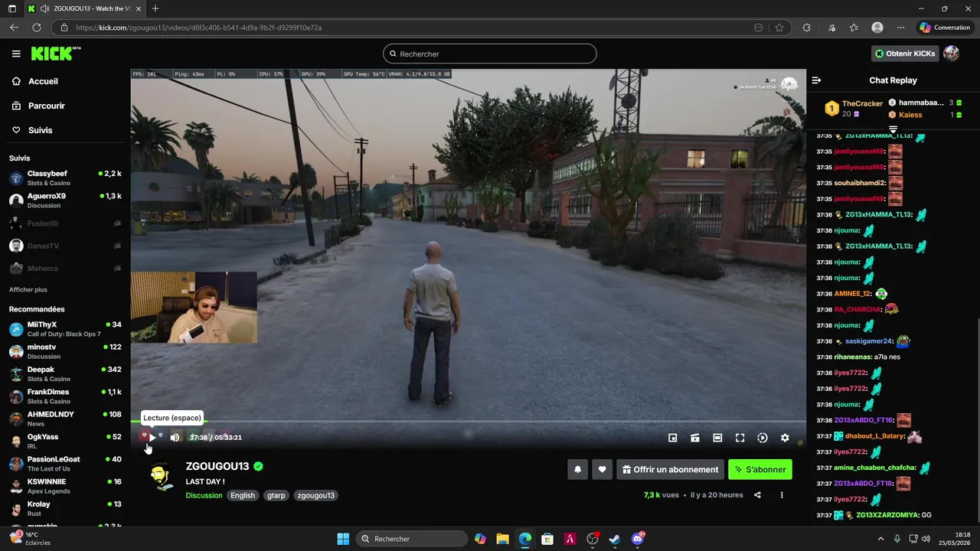Click AMINEE_12 username in chat
The width and height of the screenshot is (980, 551).
point(852,294)
